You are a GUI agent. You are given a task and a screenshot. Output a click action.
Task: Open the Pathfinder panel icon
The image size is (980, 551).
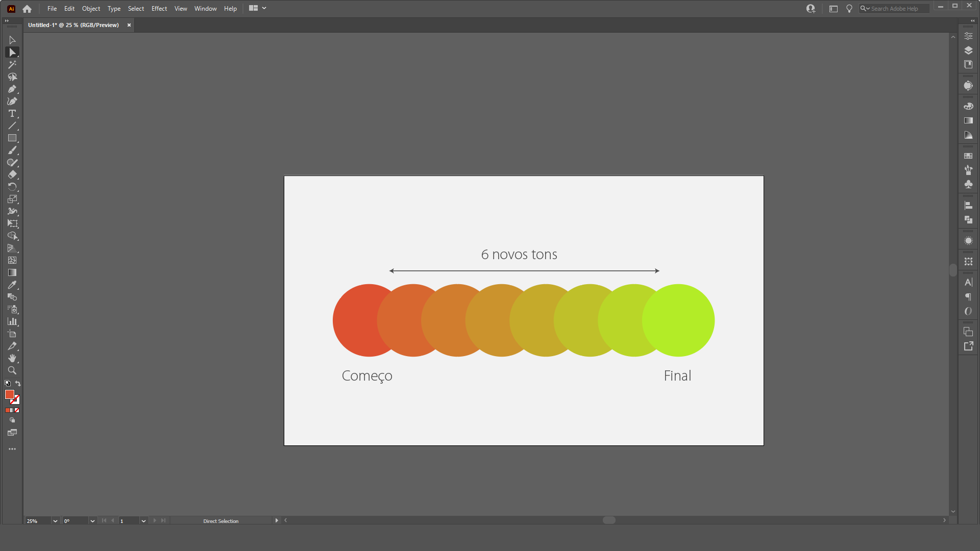968,220
